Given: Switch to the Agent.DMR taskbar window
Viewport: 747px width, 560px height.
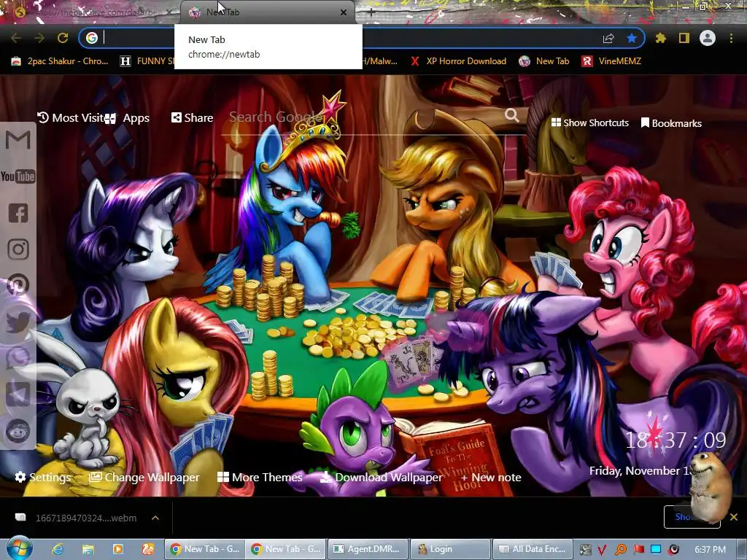Looking at the screenshot, I should [368, 549].
